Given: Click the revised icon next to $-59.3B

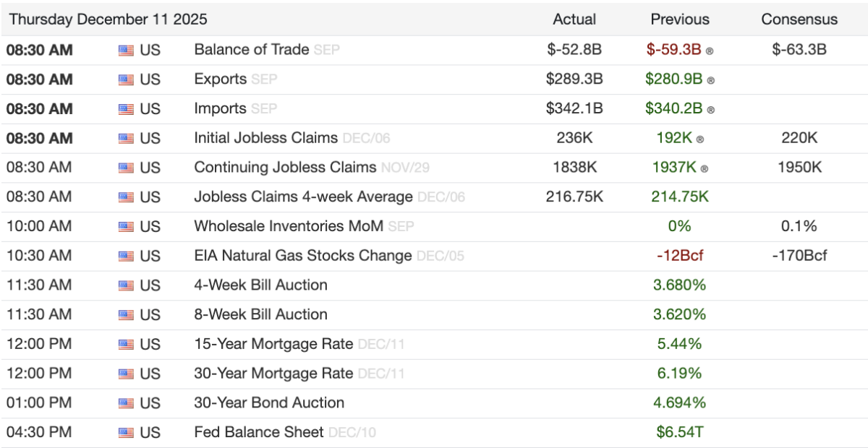Looking at the screenshot, I should 710,51.
